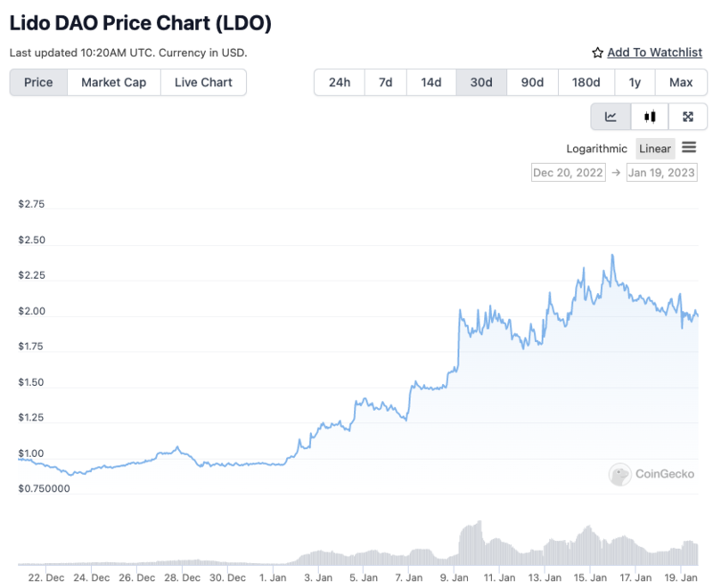Open the Price tab
Screen dimensions: 713x588
click(x=38, y=83)
